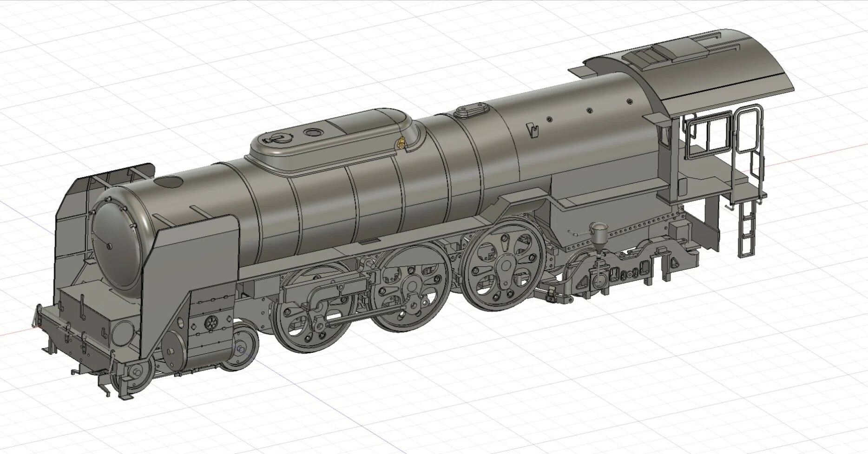This screenshot has height=454, width=868.
Task: Select the rear cab ladder steps
Action: coord(748,230)
